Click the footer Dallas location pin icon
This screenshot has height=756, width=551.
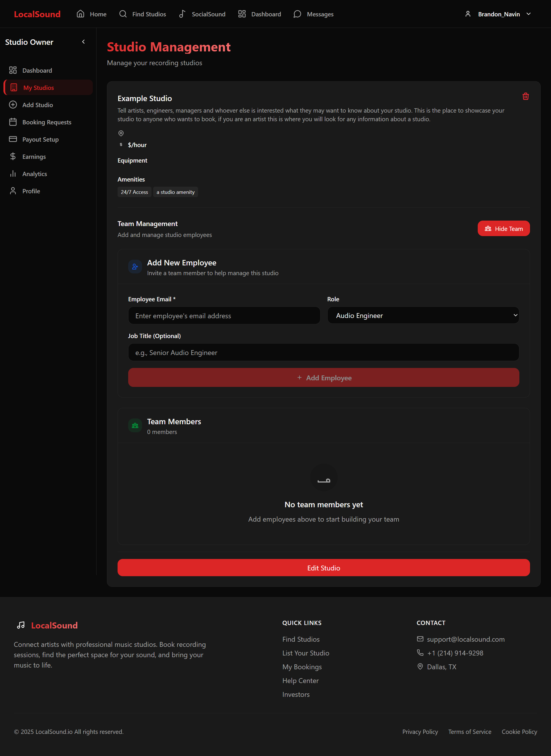click(x=420, y=666)
